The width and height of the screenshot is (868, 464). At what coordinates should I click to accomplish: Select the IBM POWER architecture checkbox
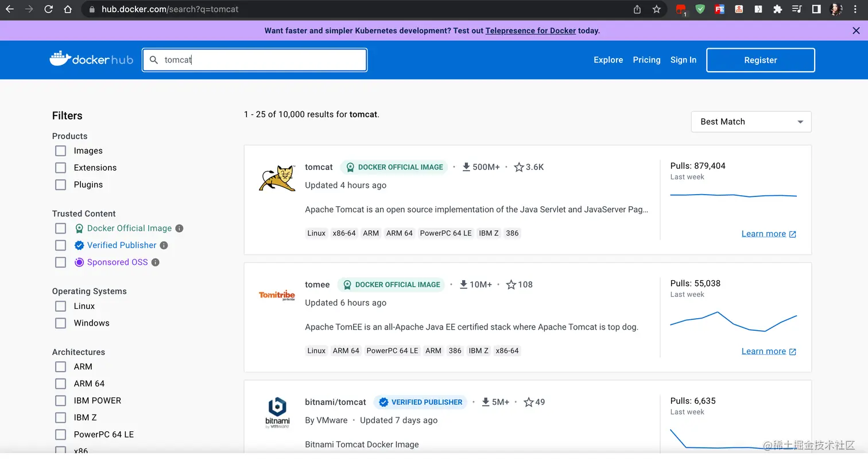point(60,401)
